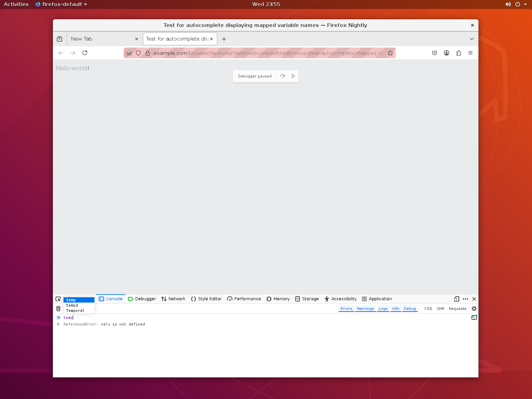The image size is (532, 399).
Task: Bookmark page using the star icon
Action: (x=390, y=53)
